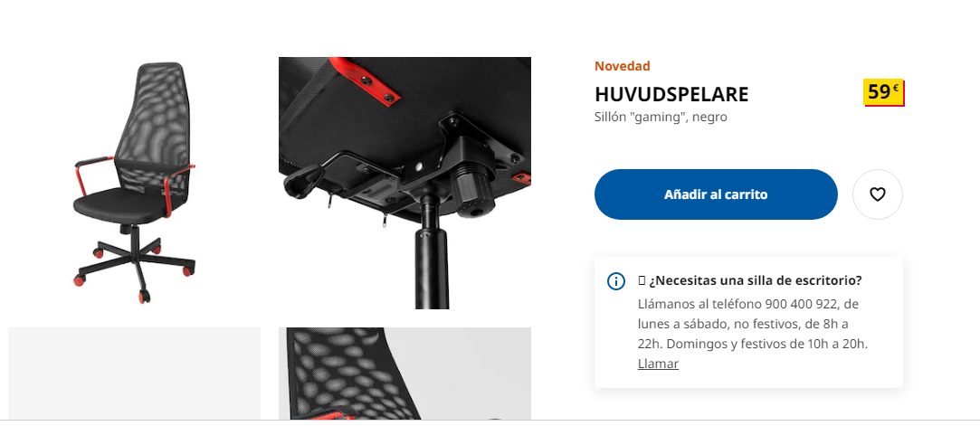Click the small square glyph before heading
Viewport: 980px width, 426px height.
[642, 281]
